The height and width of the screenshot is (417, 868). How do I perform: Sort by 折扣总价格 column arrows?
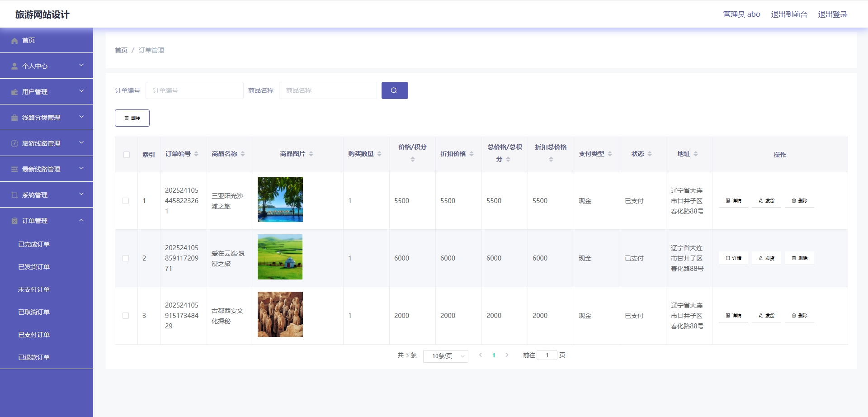pos(551,160)
